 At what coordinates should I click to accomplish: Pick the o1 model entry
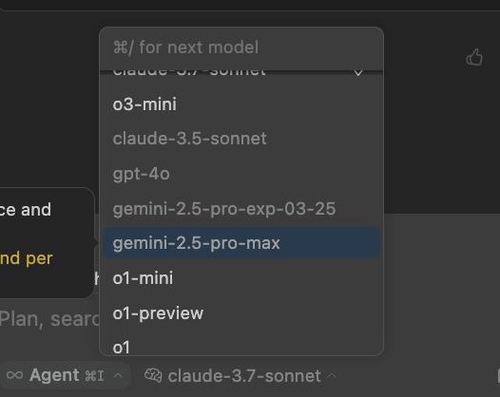click(x=241, y=347)
